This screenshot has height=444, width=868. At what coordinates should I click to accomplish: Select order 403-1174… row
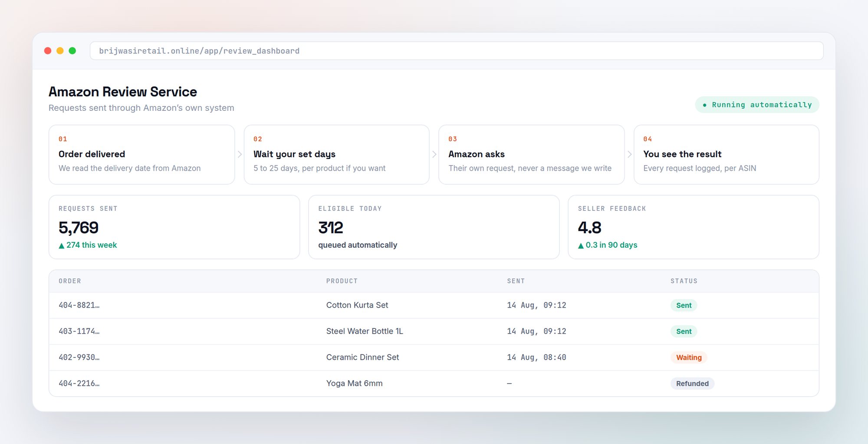434,331
